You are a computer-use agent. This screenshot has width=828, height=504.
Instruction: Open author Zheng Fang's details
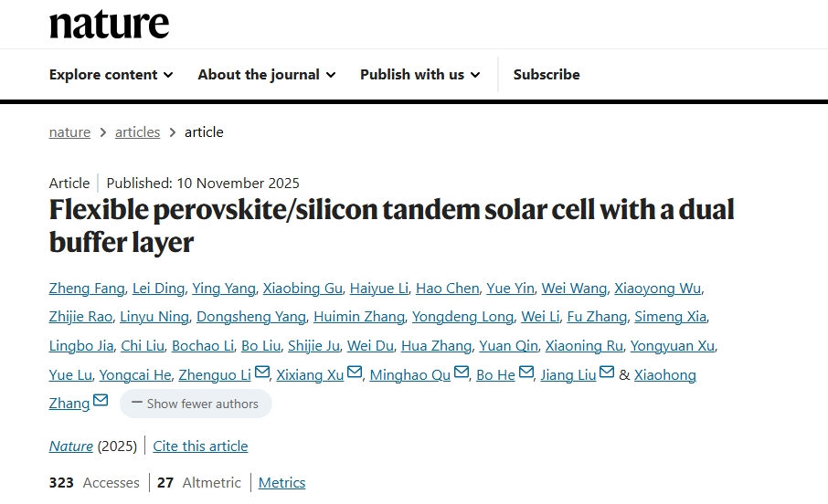pos(86,289)
